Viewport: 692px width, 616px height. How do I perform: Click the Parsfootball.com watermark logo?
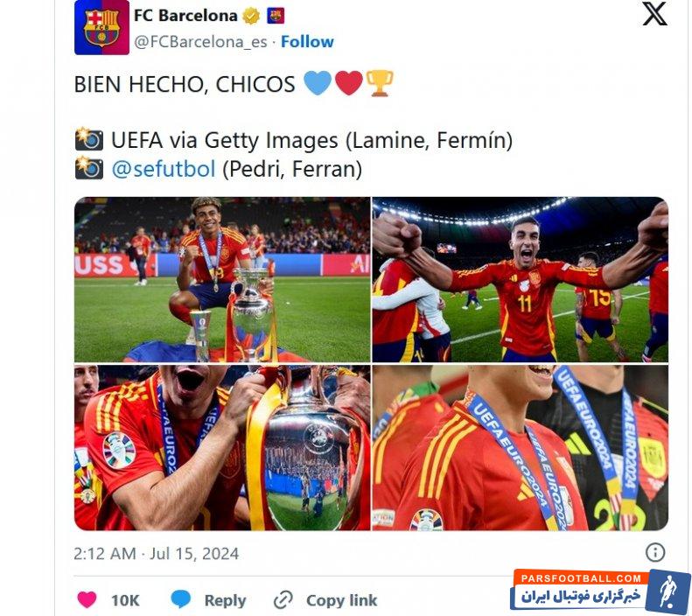[x=600, y=591]
